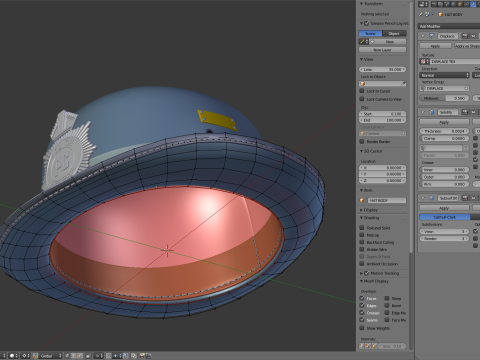Toggle Solidify modifier render visibility camera icon
Screen dimensions: 480x360
pos(465,112)
